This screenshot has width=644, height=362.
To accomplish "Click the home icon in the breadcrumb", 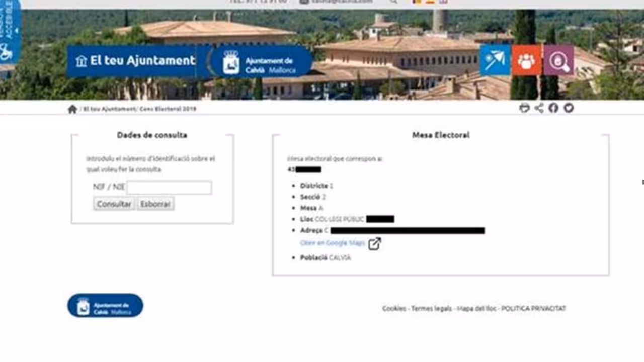I will pyautogui.click(x=72, y=109).
